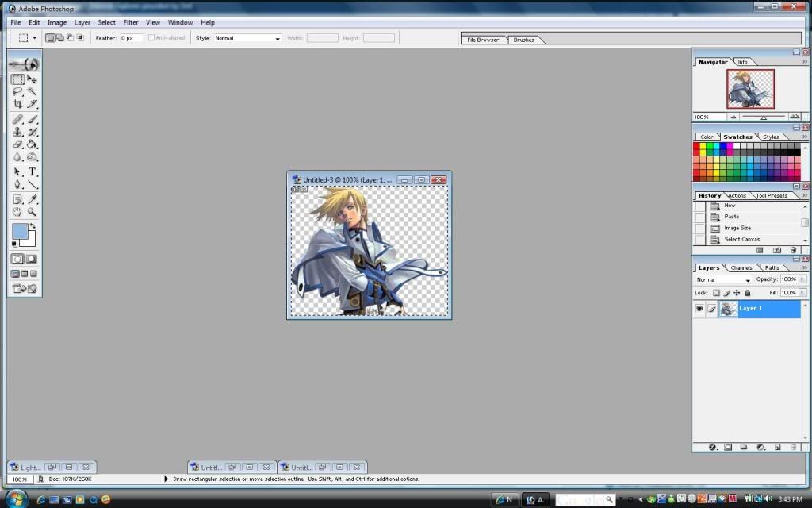Click the Navigator zoom out button
Screen dimensions: 812x508
733,117
